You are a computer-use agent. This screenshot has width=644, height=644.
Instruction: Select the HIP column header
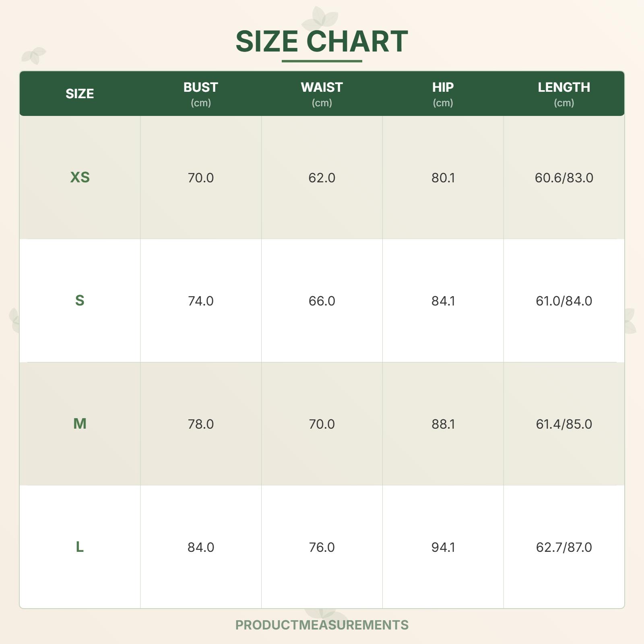443,94
